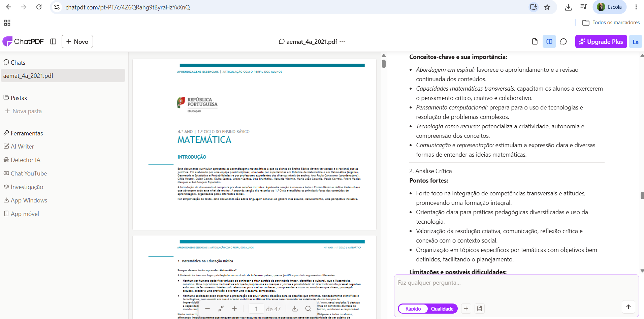Zoom out the PDF with minus icon
644x319 pixels.
click(x=207, y=309)
